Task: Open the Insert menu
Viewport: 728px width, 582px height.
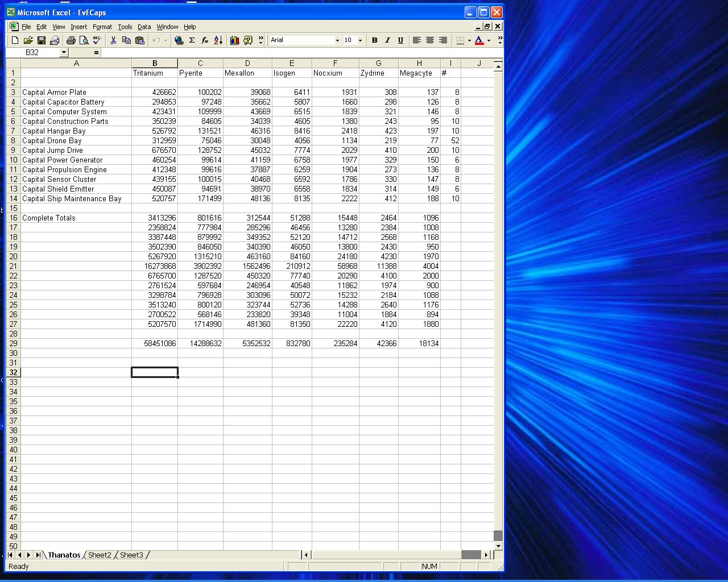Action: tap(78, 27)
